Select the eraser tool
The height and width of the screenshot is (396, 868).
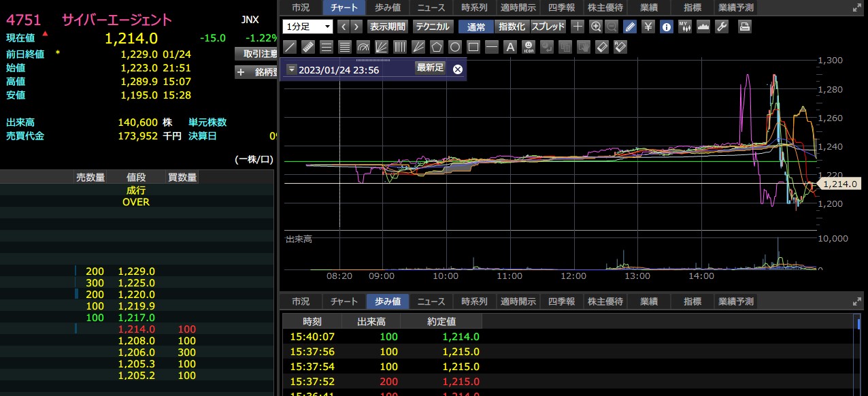601,47
